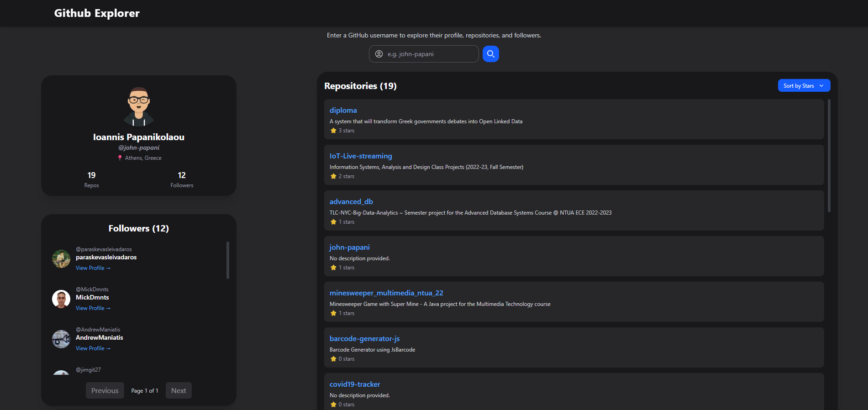Viewport: 868px width, 410px height.
Task: Click the user icon inside the username field
Action: (x=379, y=54)
